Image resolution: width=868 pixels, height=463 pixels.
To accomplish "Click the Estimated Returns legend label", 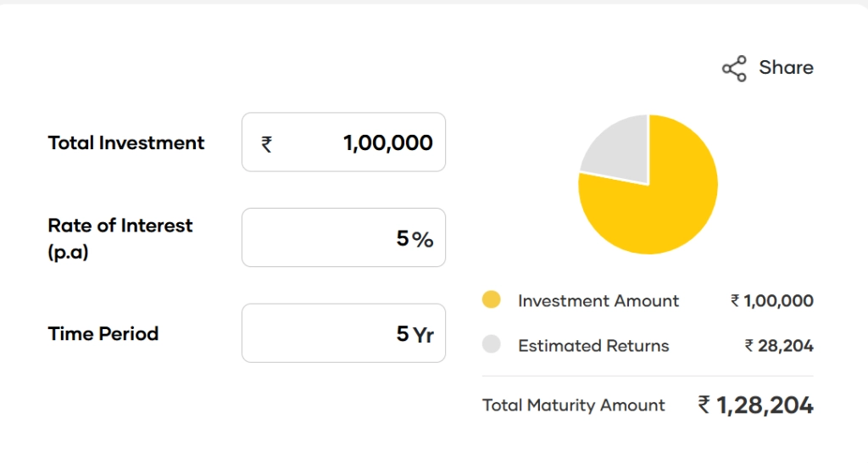I will (593, 346).
